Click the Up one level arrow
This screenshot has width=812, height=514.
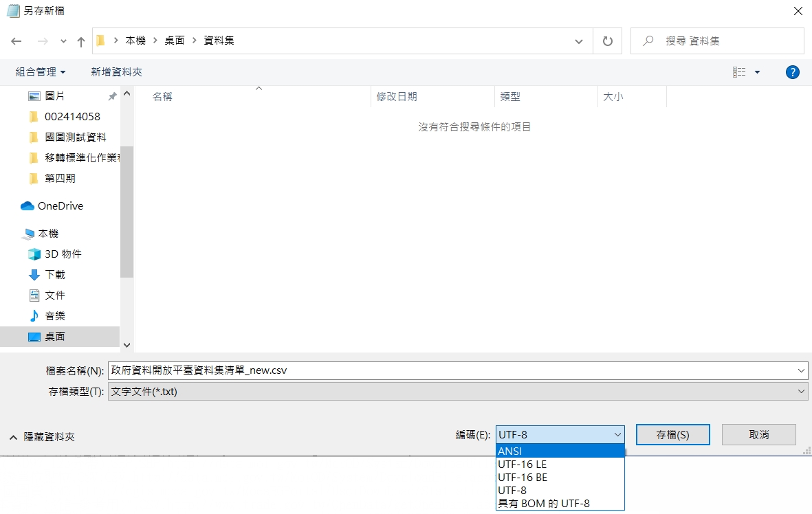[x=81, y=41]
